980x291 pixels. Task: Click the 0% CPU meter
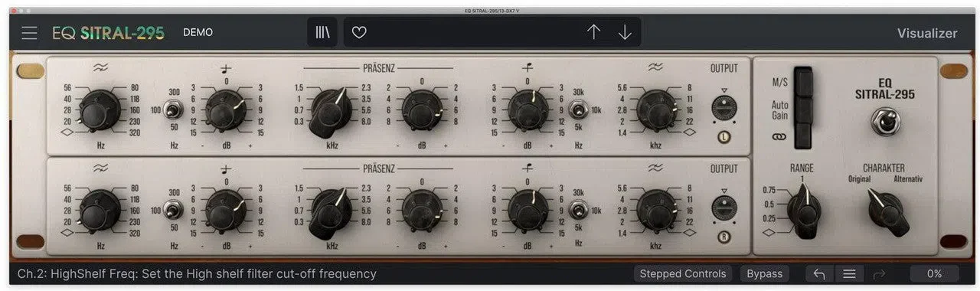coord(934,273)
